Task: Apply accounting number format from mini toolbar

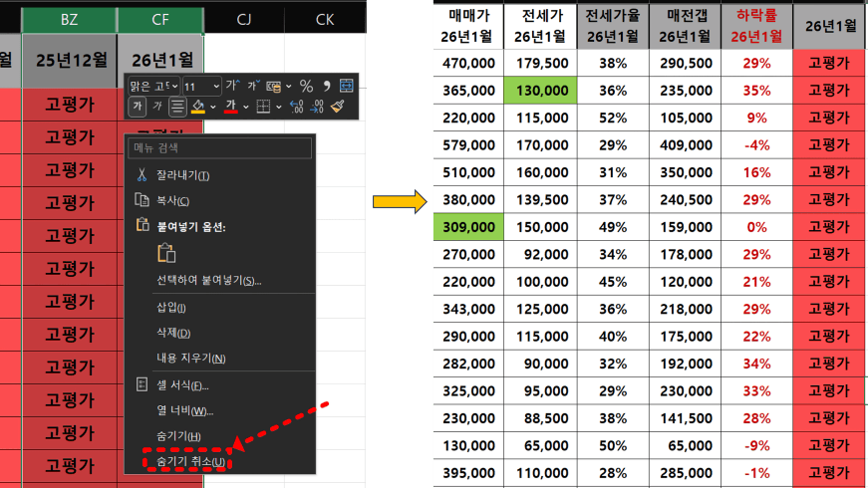Action: (273, 87)
